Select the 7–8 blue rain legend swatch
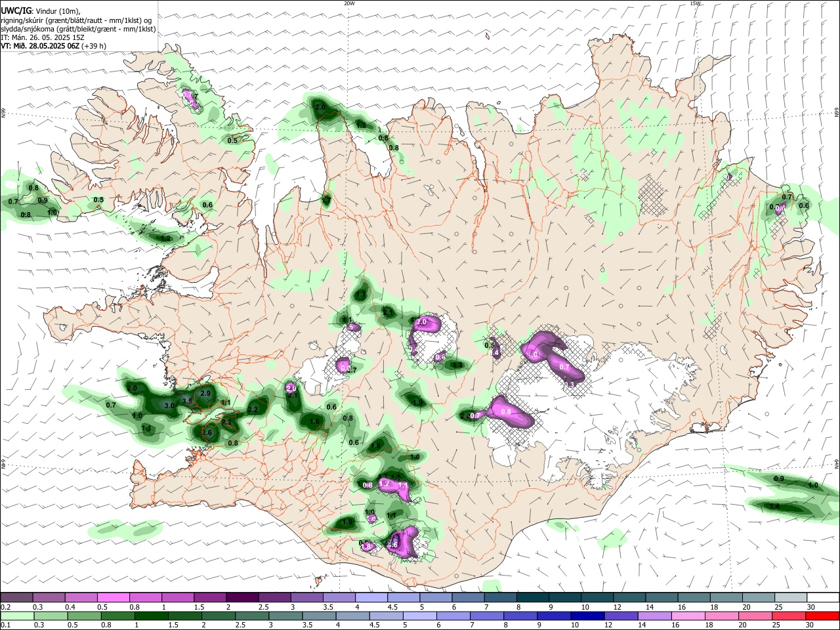Image resolution: width=840 pixels, height=630 pixels. point(487,616)
